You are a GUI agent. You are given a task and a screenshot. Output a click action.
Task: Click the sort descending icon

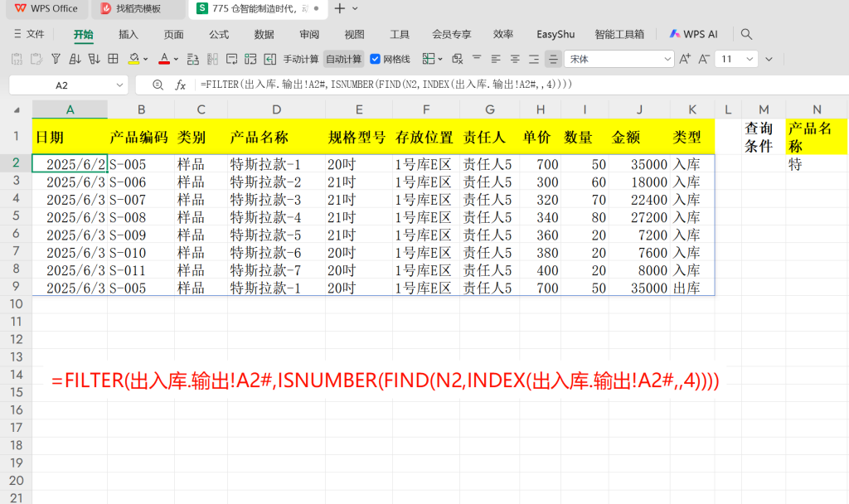(95, 59)
